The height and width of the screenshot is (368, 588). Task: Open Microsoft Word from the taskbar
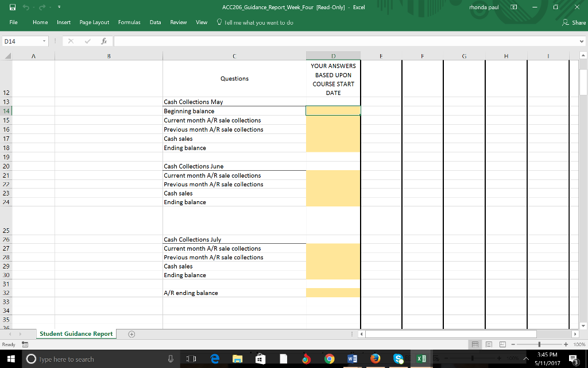[x=352, y=358]
